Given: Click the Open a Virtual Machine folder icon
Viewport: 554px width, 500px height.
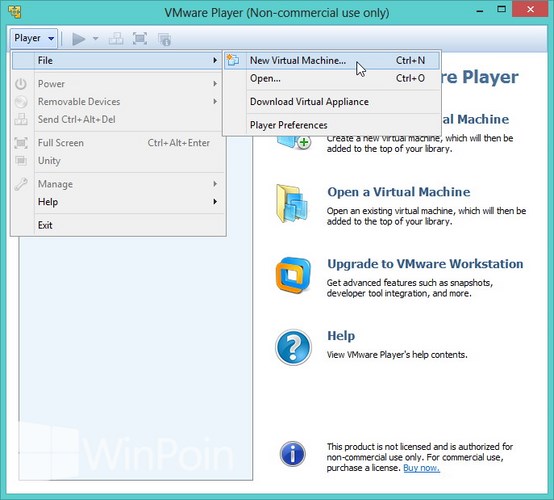Looking at the screenshot, I should point(292,204).
